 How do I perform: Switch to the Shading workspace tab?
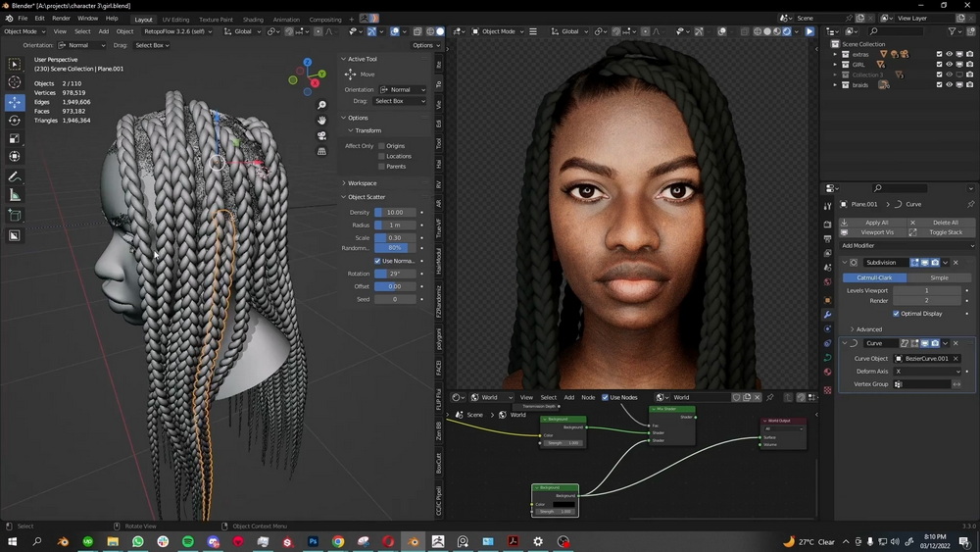point(253,20)
